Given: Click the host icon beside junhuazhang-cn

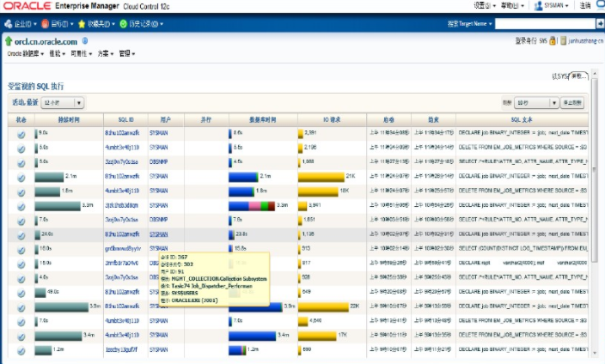Looking at the screenshot, I should 564,40.
